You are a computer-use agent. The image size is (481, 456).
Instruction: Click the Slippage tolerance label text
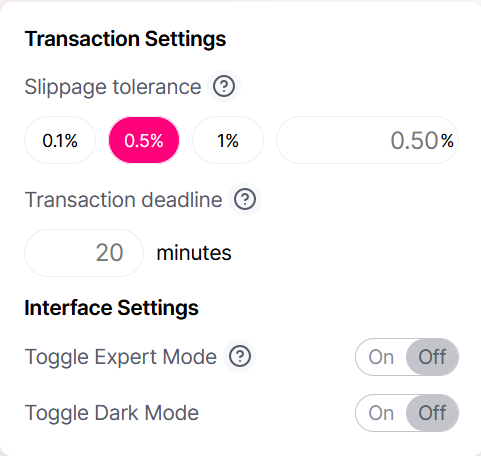[113, 87]
